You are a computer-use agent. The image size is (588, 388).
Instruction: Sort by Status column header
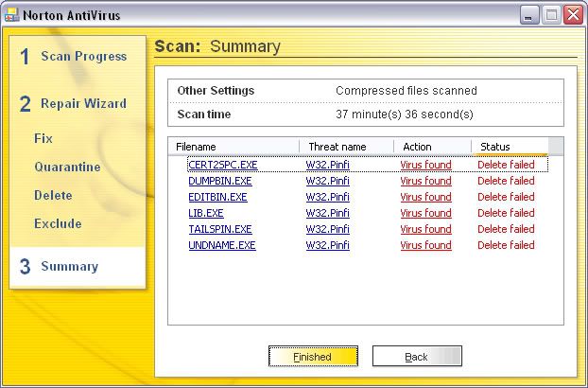[x=510, y=147]
